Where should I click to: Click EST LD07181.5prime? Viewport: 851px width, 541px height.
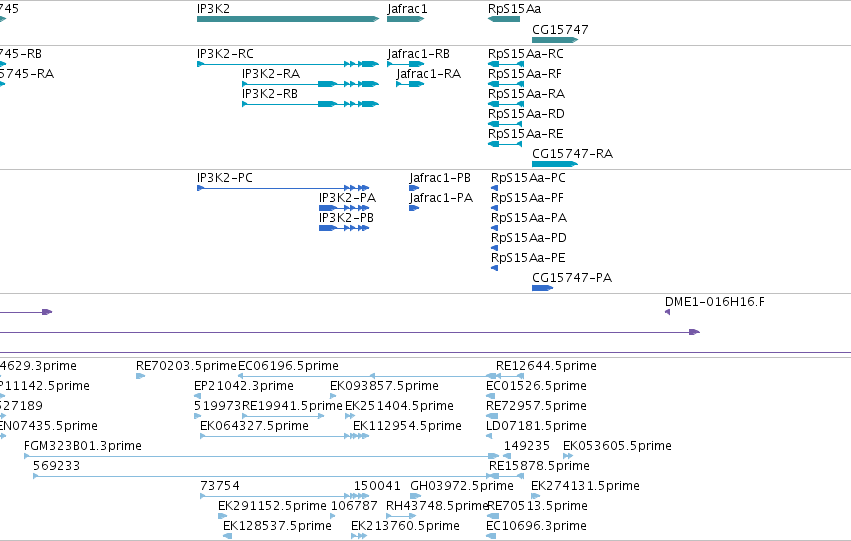click(489, 436)
